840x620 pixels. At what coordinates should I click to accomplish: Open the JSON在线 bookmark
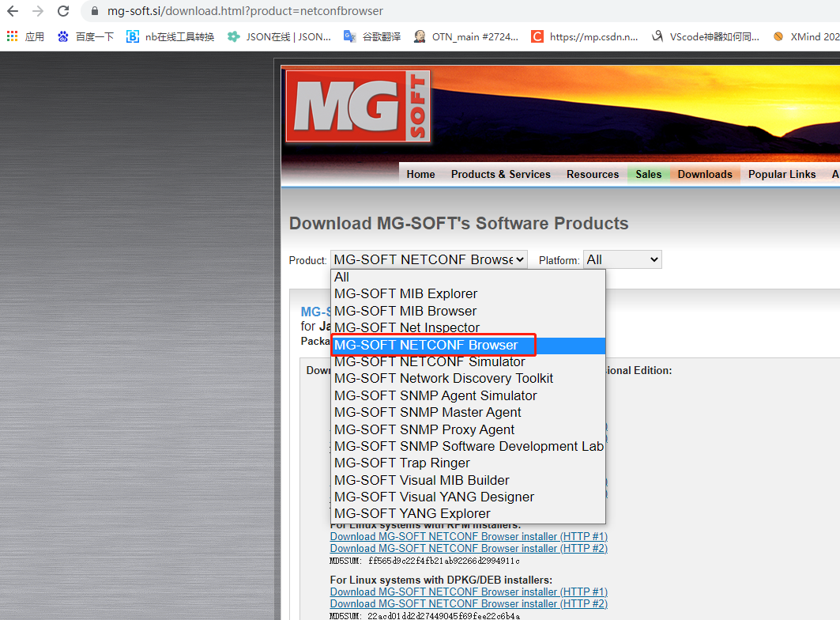coord(279,36)
